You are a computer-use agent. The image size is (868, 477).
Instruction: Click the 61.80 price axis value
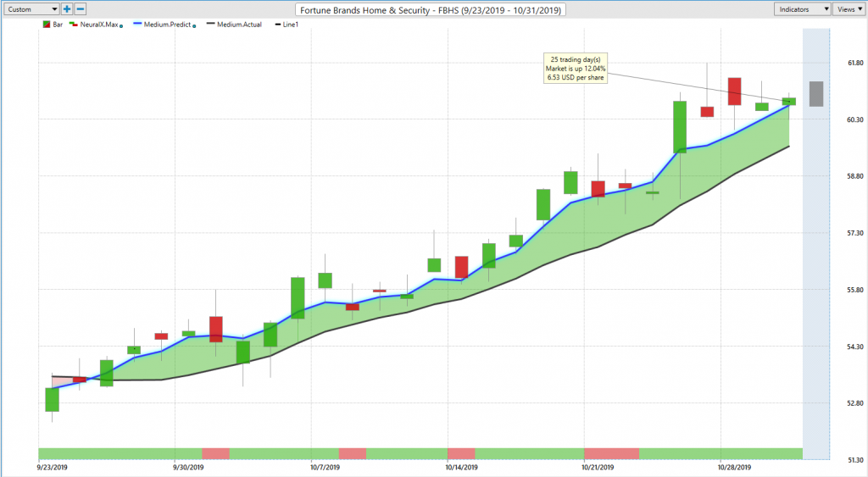tap(855, 63)
